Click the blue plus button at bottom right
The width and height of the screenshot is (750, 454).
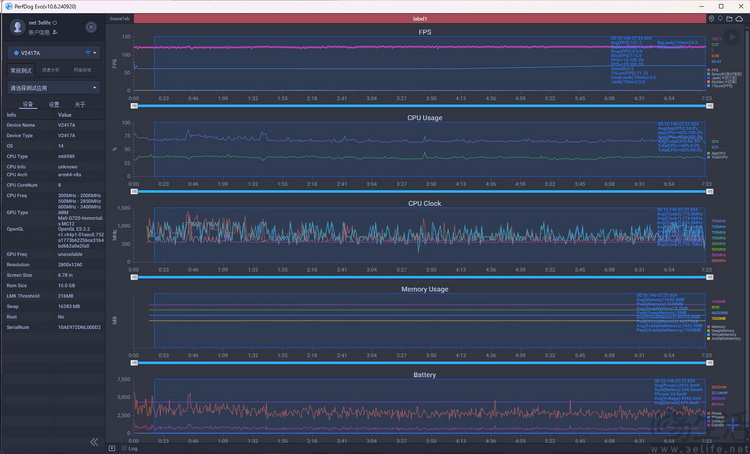click(x=732, y=424)
